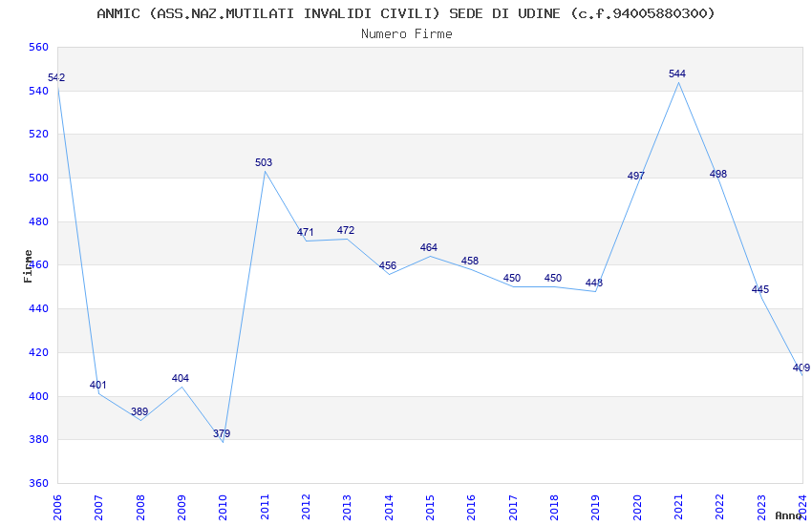Select data point labeled 542
Image resolution: width=812 pixels, height=525 pixels.
pos(56,77)
